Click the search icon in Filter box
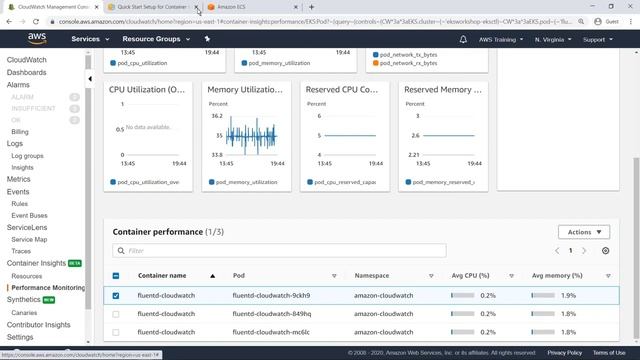The width and height of the screenshot is (640, 360). click(121, 251)
